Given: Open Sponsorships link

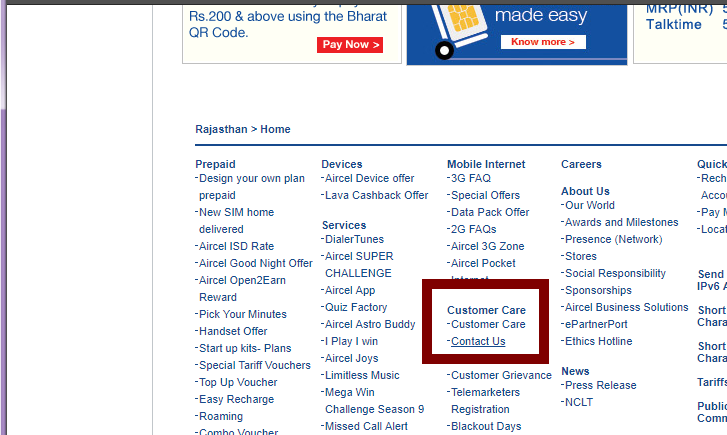Looking at the screenshot, I should click(599, 290).
